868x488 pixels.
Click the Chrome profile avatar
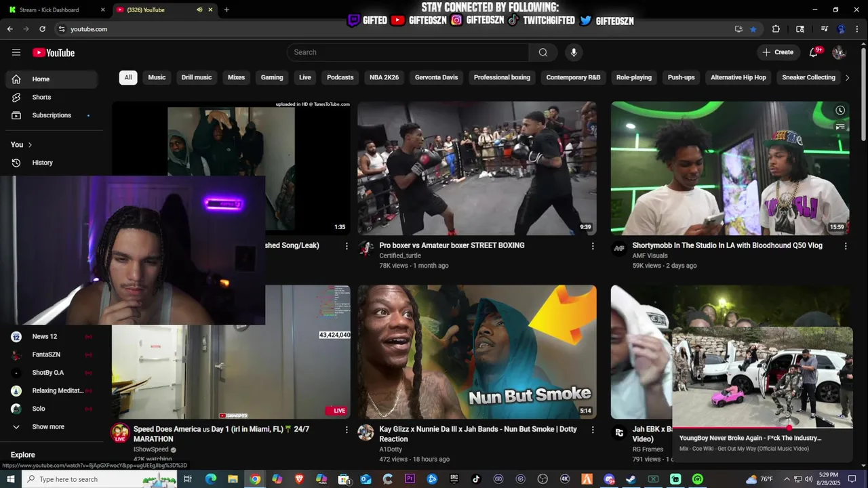pos(841,29)
